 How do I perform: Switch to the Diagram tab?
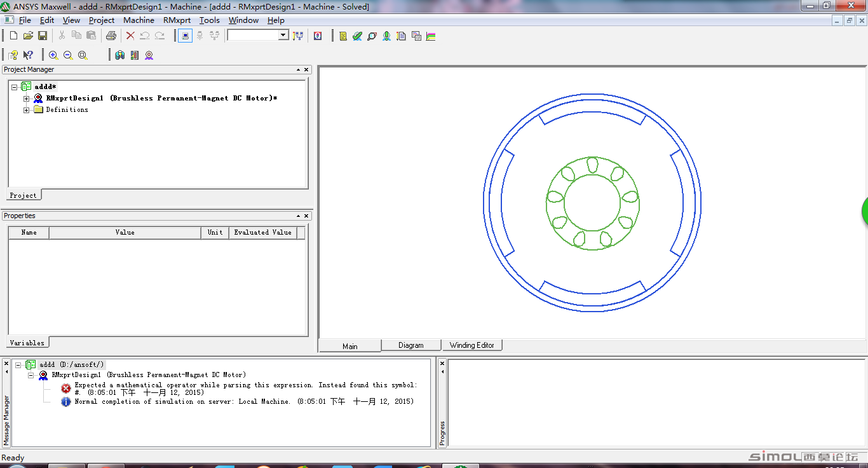click(411, 345)
